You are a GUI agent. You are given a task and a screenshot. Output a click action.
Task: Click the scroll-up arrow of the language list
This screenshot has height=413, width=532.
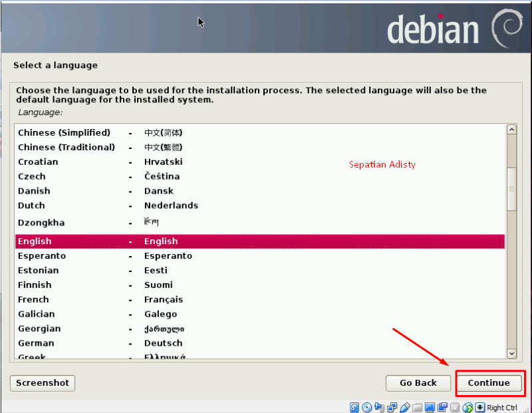point(513,128)
